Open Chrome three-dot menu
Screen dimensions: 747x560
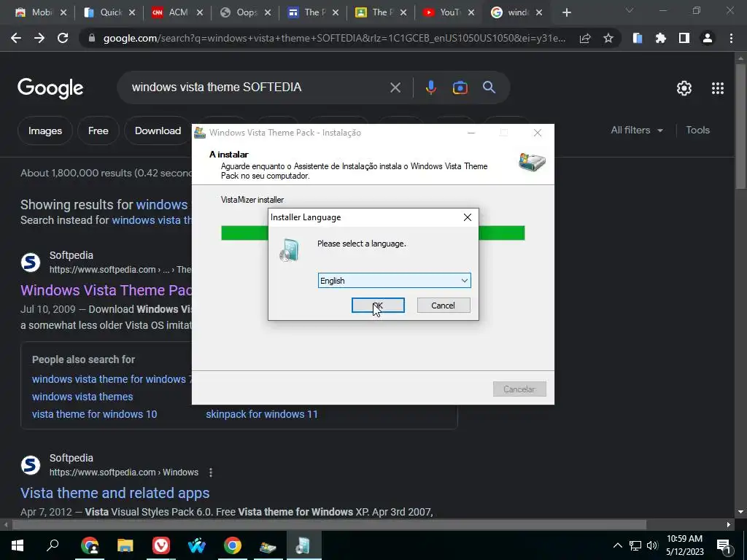731,38
